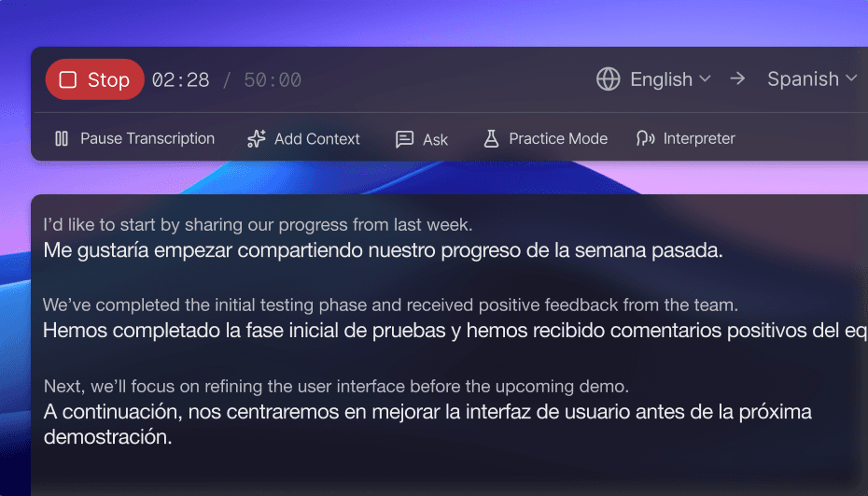868x496 pixels.
Task: Expand the chevron next to English
Action: click(x=705, y=79)
